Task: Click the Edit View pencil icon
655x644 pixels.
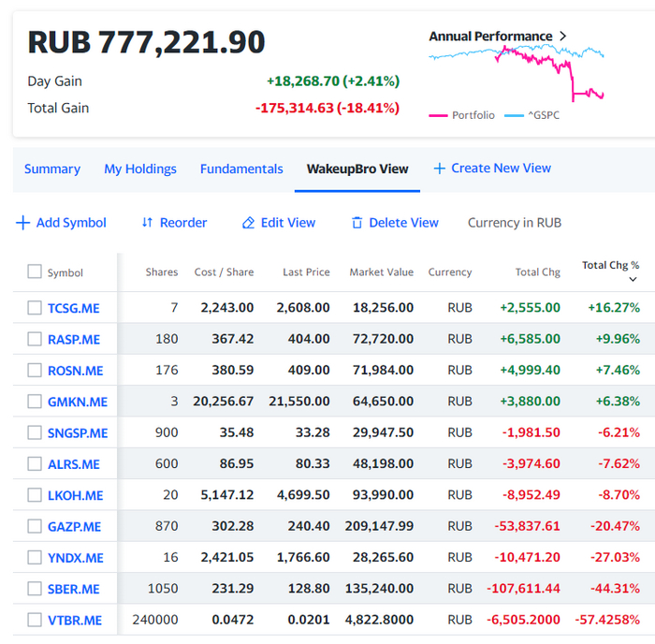Action: [x=248, y=223]
